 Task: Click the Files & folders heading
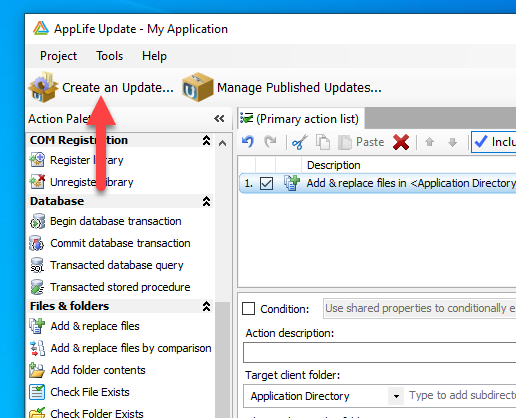(x=69, y=306)
